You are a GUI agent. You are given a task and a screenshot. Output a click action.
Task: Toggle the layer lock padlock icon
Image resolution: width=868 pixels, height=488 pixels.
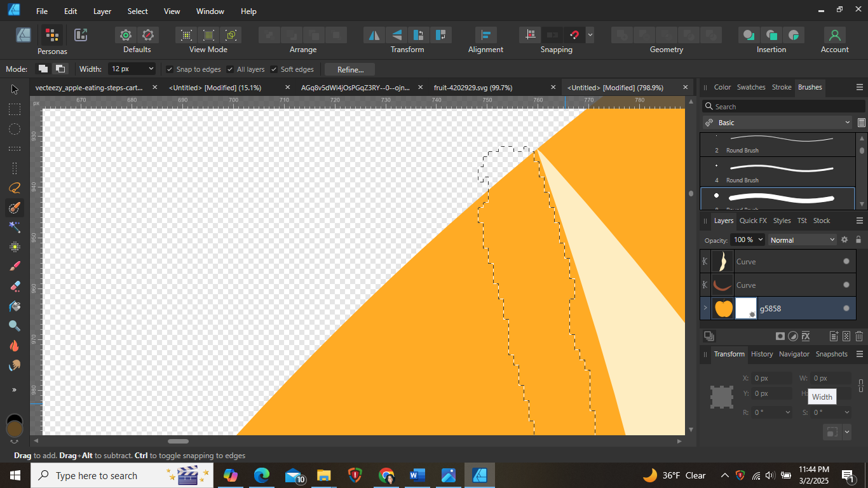(x=858, y=240)
